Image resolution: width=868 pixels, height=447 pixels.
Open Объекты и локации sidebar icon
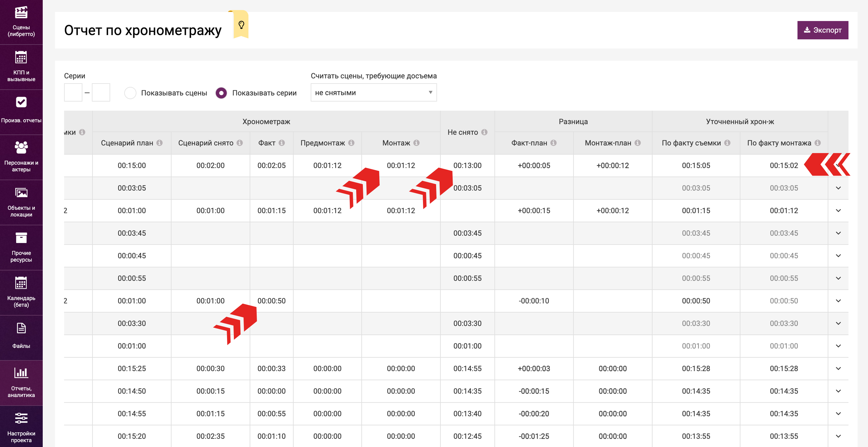[x=21, y=193]
